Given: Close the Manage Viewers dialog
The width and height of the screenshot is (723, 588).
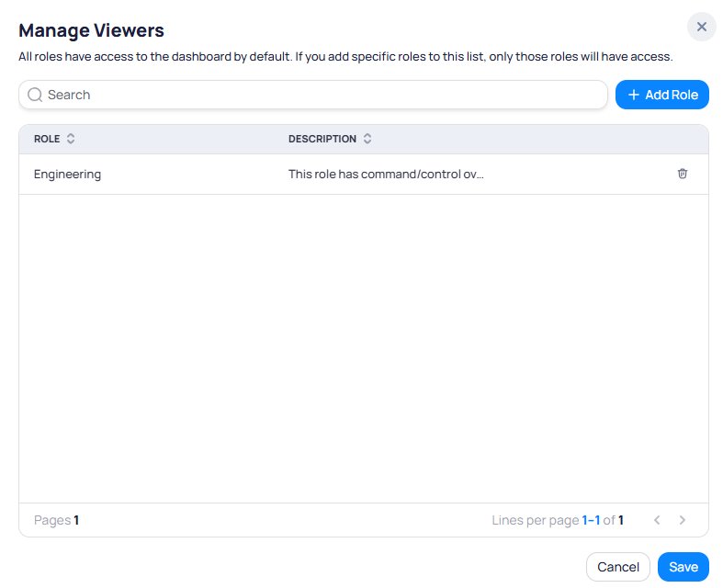Looking at the screenshot, I should click(x=701, y=27).
